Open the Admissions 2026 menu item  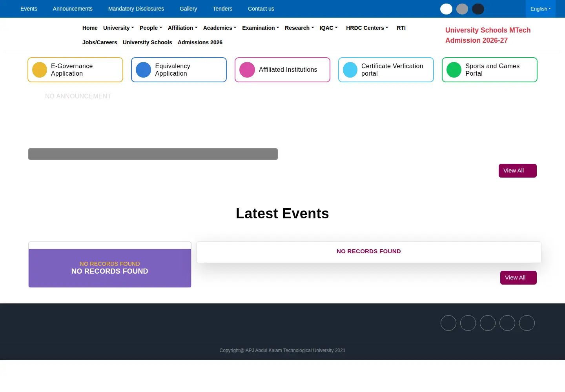200,42
